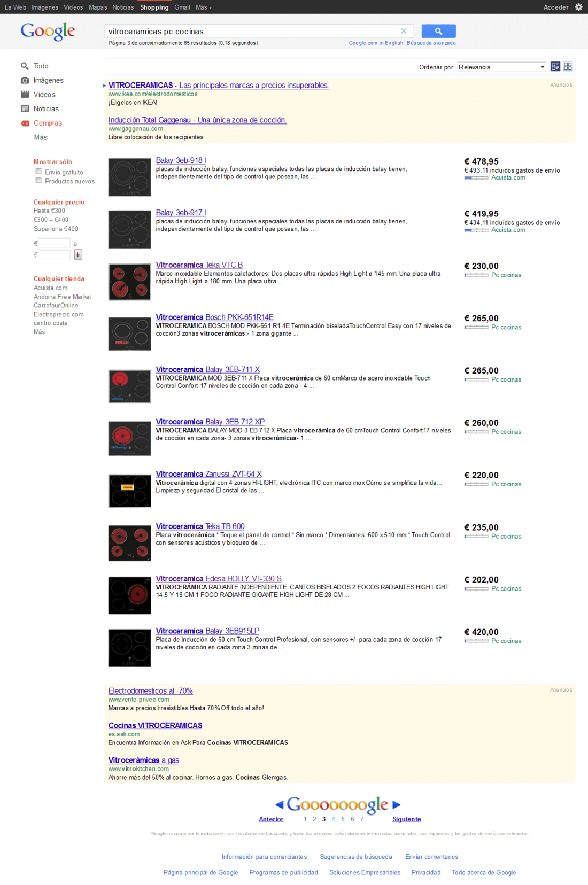Click the Siguiente pagination link
This screenshot has width=588, height=885.
(x=407, y=819)
